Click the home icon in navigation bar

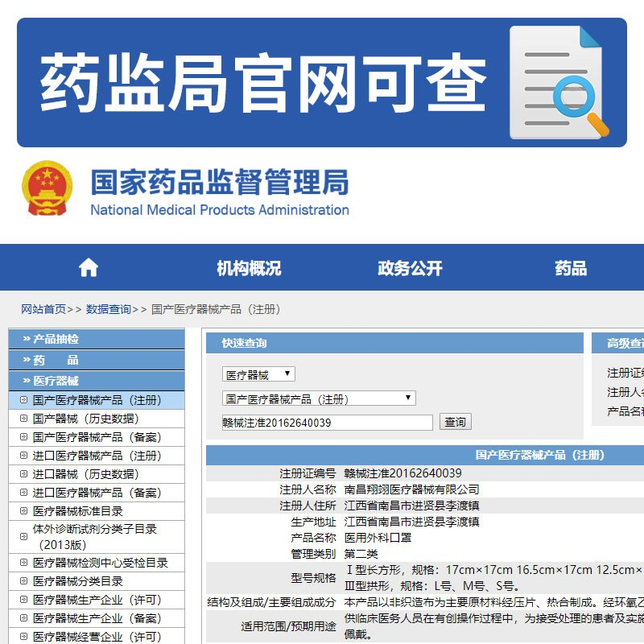click(89, 268)
